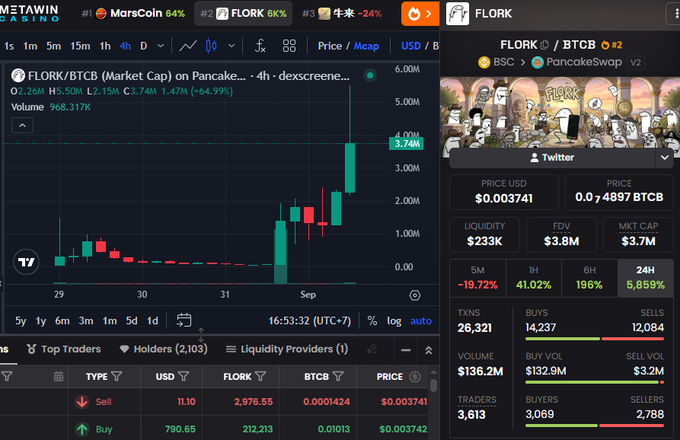Viewport: 680px width, 440px height.
Task: Expand more timeframes dropdown arrow
Action: 160,46
